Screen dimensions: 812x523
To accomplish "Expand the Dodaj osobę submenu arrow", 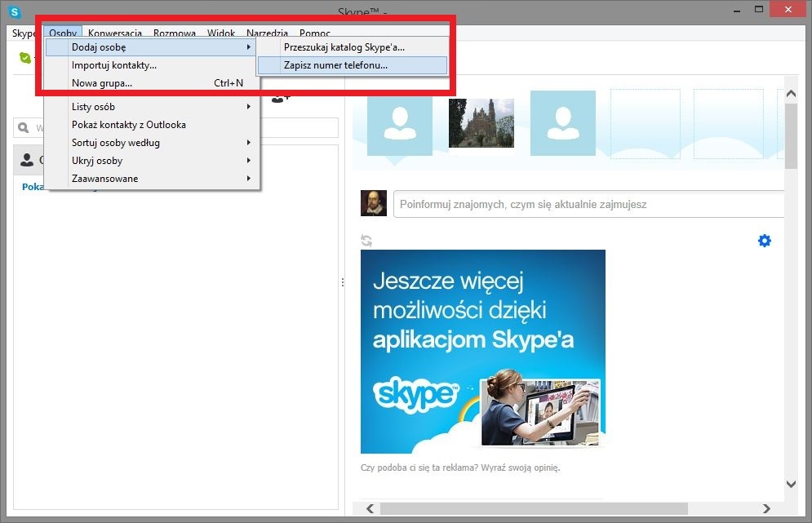I will coord(249,47).
